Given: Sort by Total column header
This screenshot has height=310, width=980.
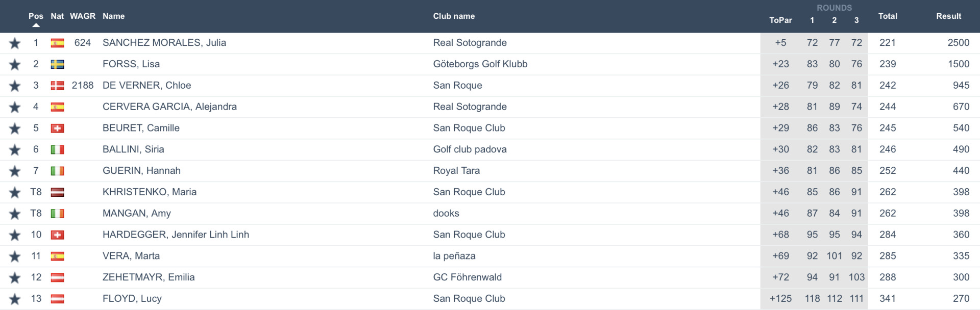Looking at the screenshot, I should tap(888, 16).
